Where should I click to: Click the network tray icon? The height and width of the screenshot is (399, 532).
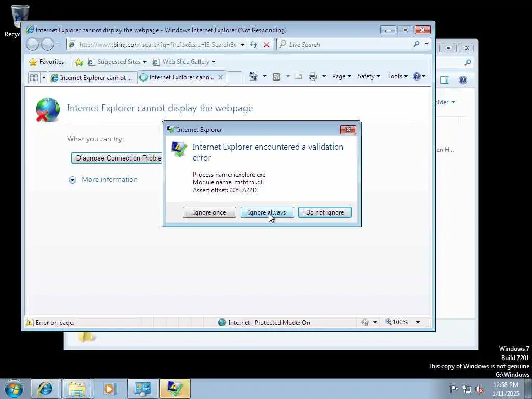pyautogui.click(x=467, y=389)
